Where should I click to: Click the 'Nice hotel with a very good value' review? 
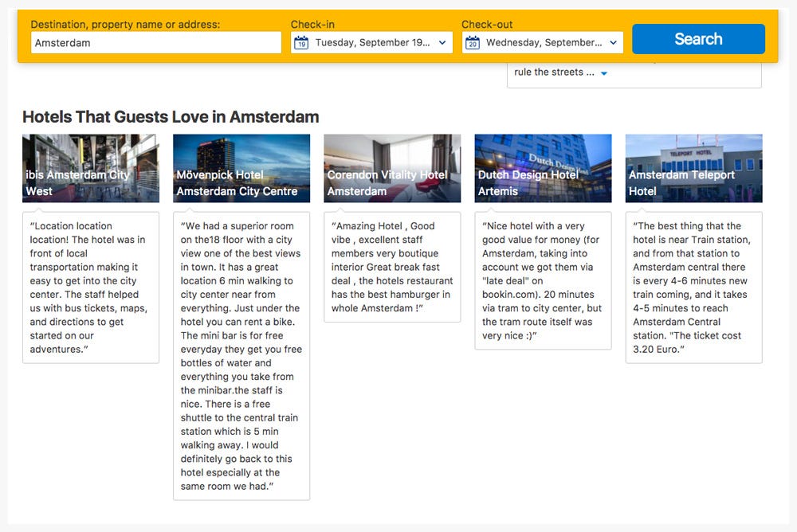[x=543, y=280]
